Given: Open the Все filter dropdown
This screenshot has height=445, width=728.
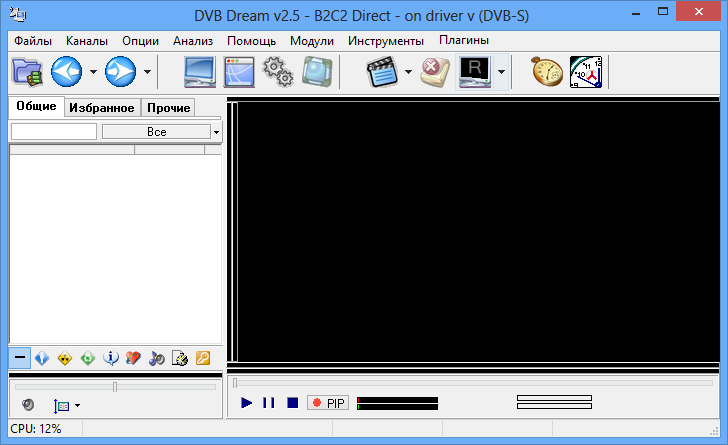Looking at the screenshot, I should click(x=216, y=132).
